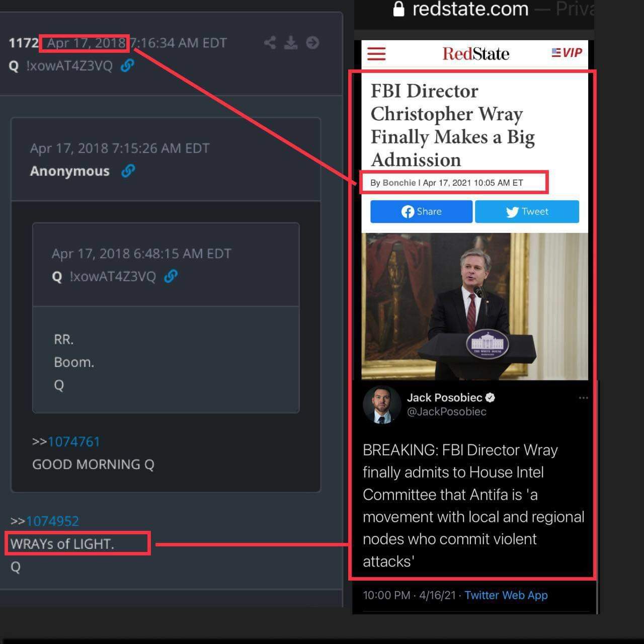Click the download icon on post 1172

pos(291,43)
